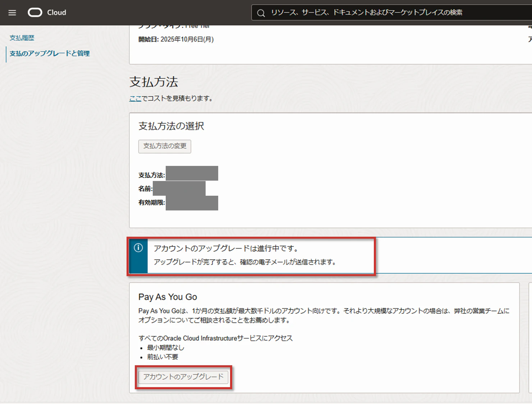Click すべてのOracle Cloud Infrastructureサービスにアクセス text
The image size is (532, 404).
[216, 338]
